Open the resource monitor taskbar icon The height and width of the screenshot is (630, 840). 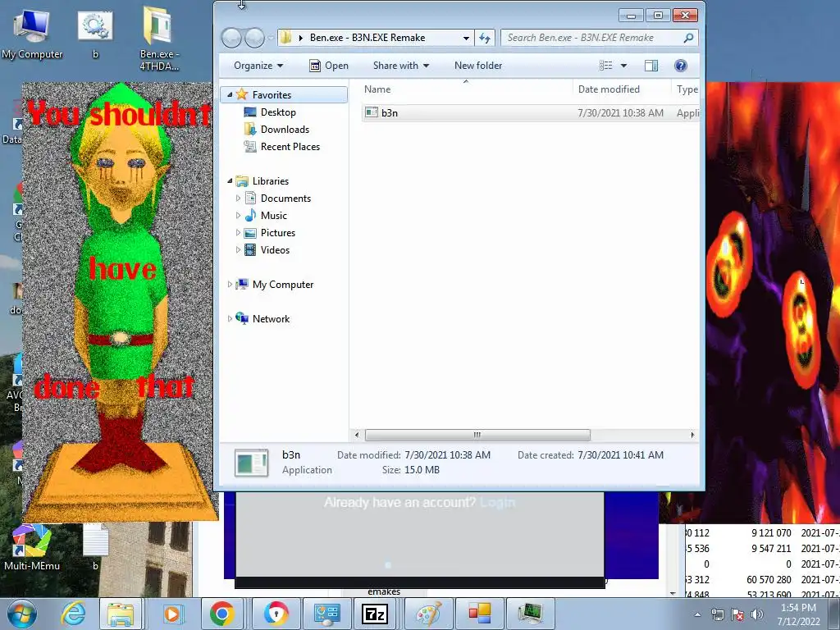pos(530,614)
